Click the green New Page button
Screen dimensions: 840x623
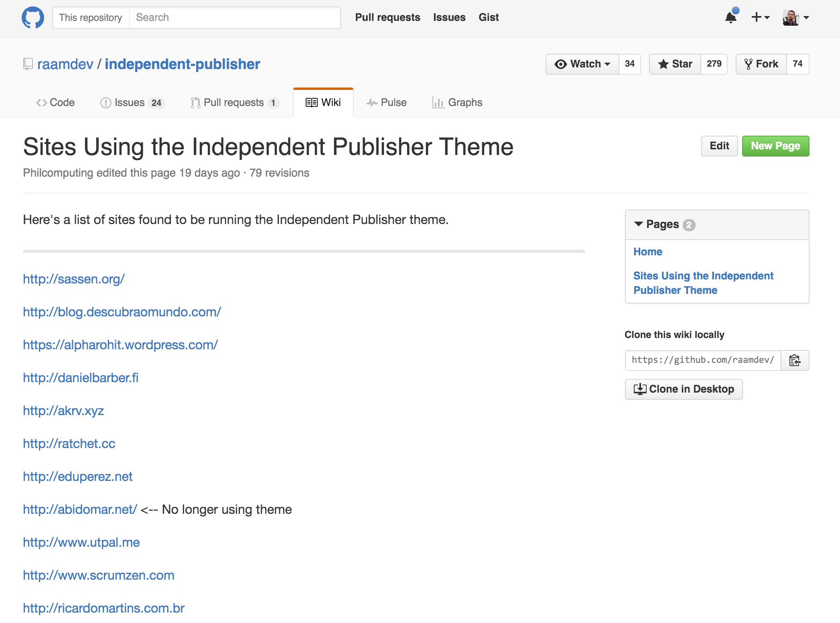[775, 146]
